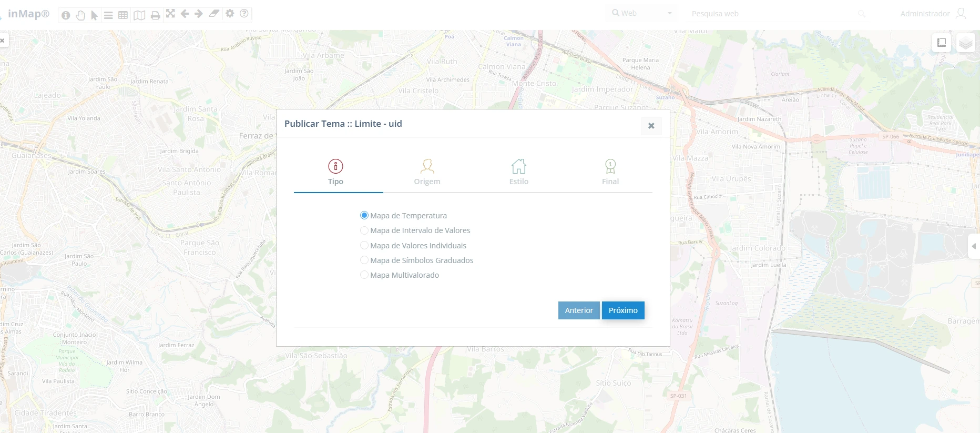The height and width of the screenshot is (433, 980).
Task: Open the attribute table grid icon
Action: pos(123,15)
